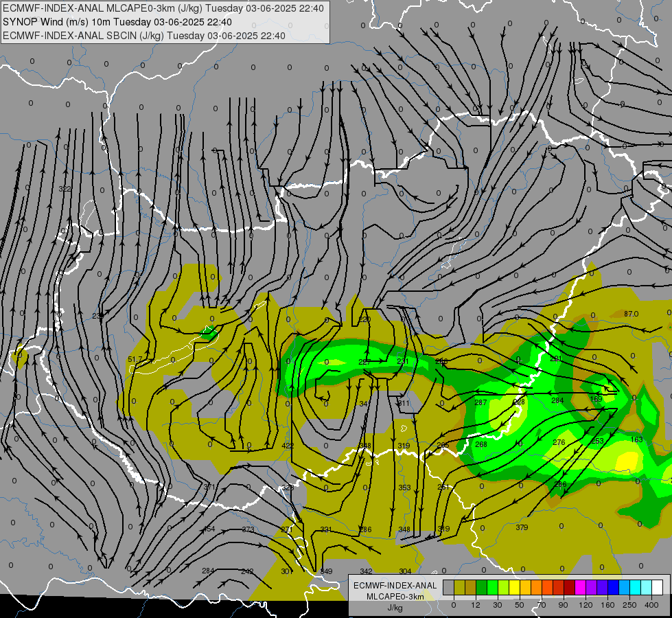The image size is (672, 618).
Task: Click the map value 231
Action: (x=403, y=362)
